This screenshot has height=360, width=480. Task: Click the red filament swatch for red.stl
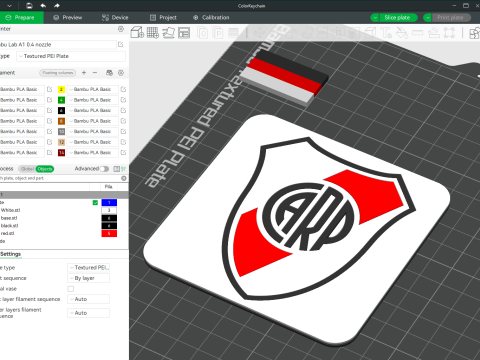(109, 233)
